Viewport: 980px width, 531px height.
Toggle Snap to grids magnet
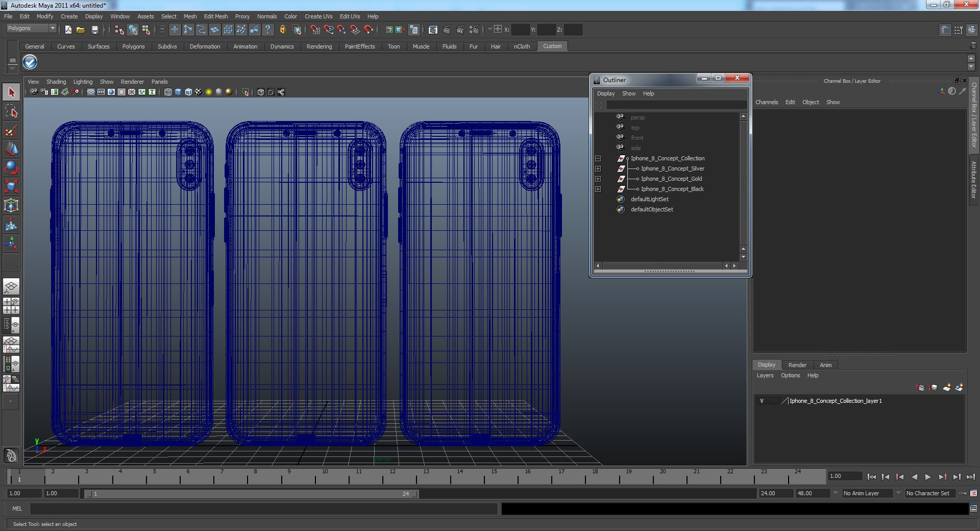315,30
